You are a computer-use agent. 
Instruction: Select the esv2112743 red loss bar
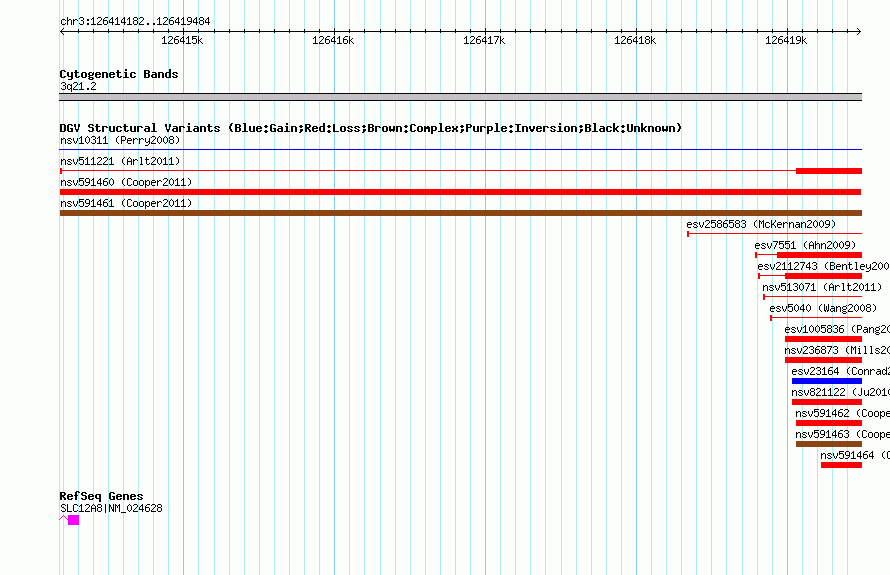(x=823, y=276)
